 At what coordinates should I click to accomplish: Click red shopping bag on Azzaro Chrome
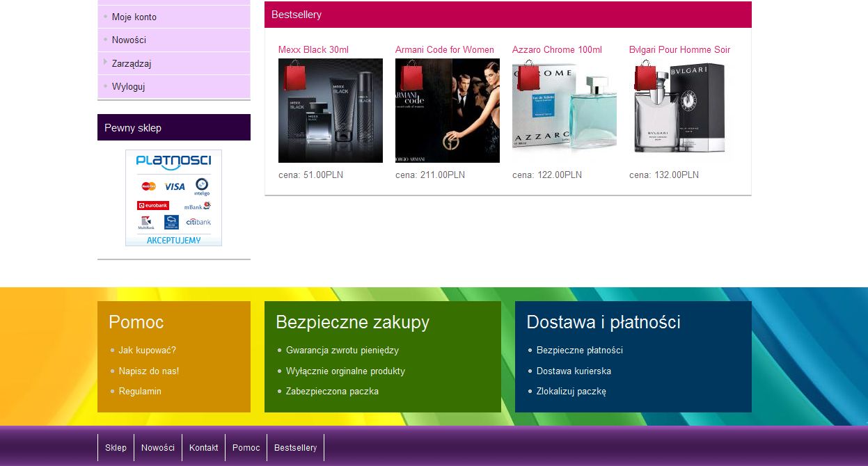[x=528, y=75]
